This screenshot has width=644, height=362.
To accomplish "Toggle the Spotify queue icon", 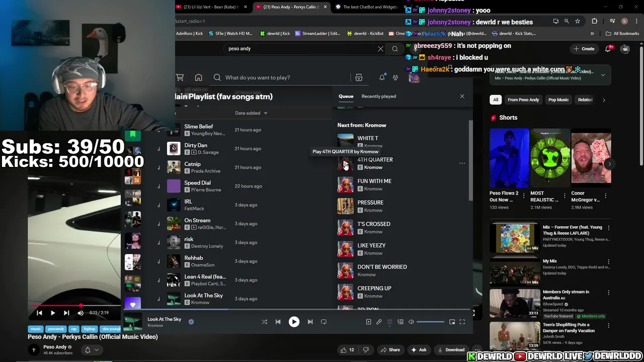I will click(x=389, y=322).
